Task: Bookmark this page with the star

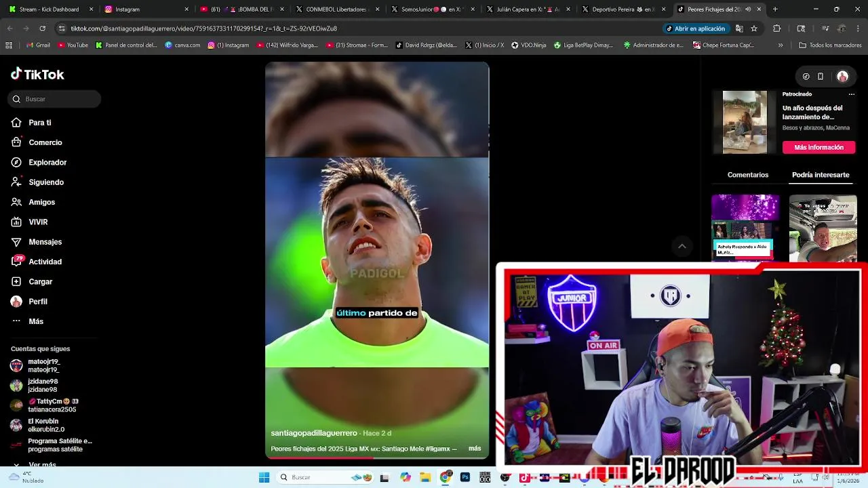Action: pyautogui.click(x=754, y=28)
